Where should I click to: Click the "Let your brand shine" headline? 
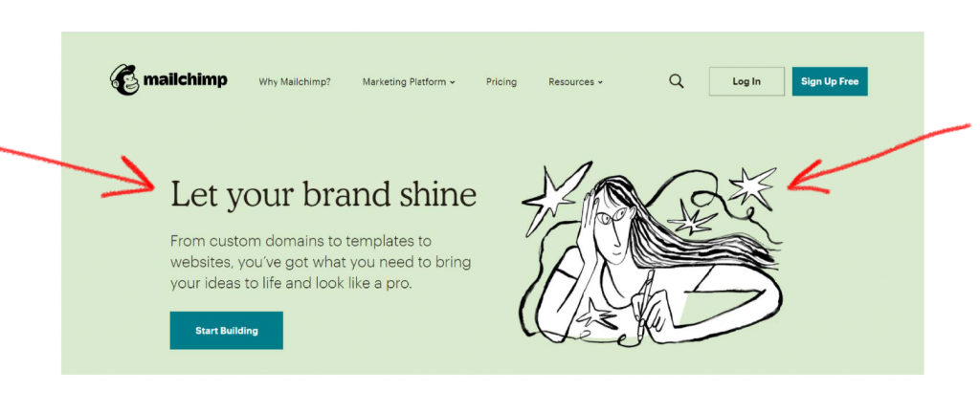pos(323,194)
